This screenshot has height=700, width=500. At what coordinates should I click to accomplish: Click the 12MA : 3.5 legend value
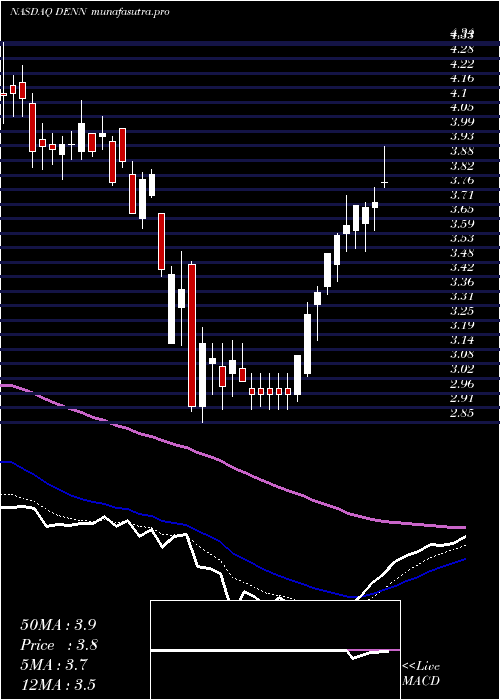(x=58, y=685)
